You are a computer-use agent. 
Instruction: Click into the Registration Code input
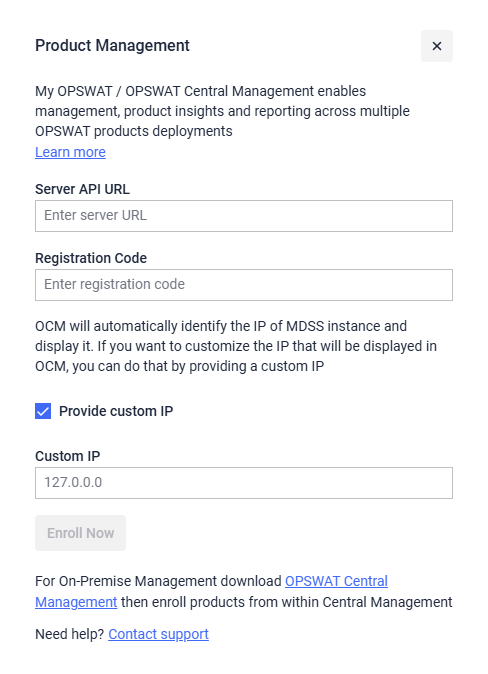point(244,285)
